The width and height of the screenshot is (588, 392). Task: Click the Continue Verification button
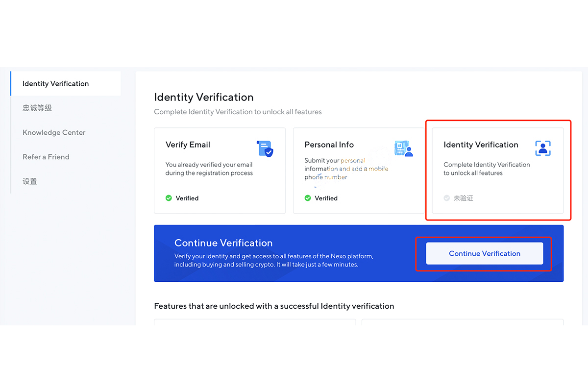pyautogui.click(x=485, y=253)
